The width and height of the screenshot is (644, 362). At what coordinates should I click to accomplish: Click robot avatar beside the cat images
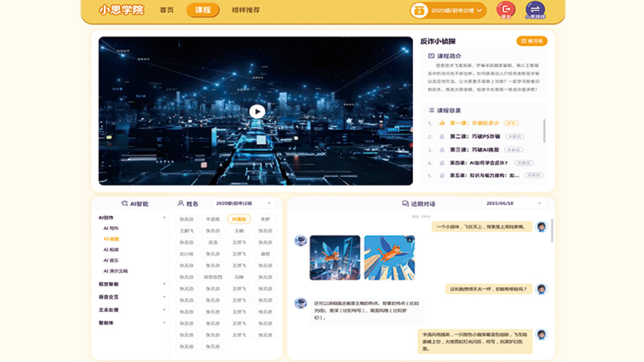tap(301, 241)
